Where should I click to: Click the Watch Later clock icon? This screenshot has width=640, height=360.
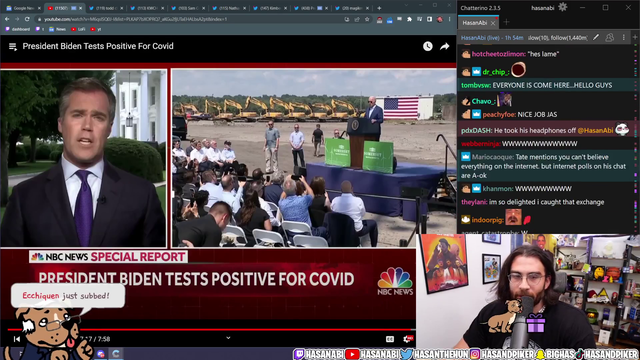(x=427, y=46)
